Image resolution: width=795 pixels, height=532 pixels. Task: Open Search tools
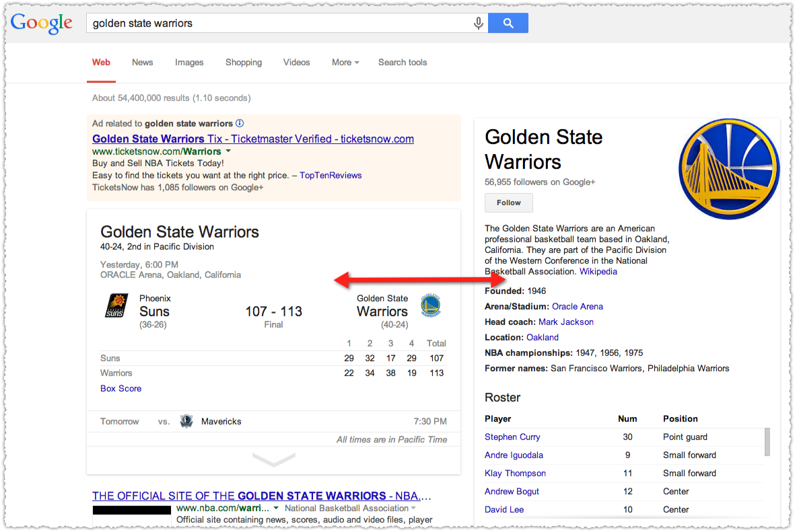point(403,63)
